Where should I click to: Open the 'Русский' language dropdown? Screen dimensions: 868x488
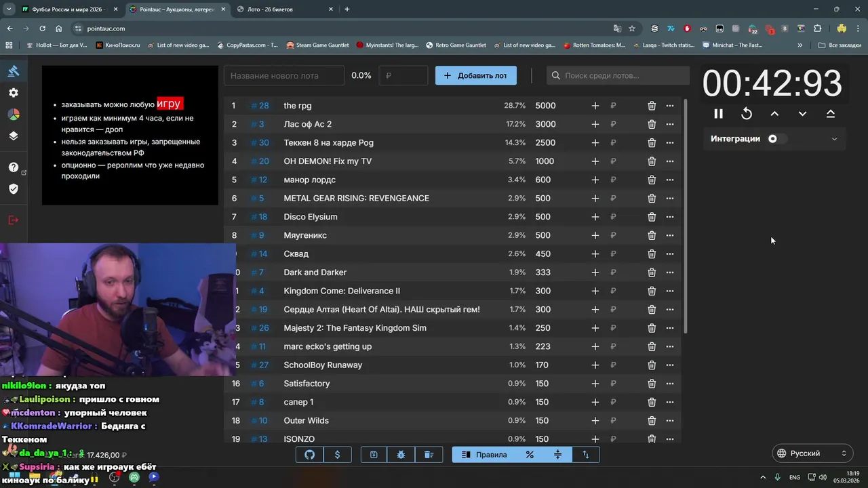812,453
